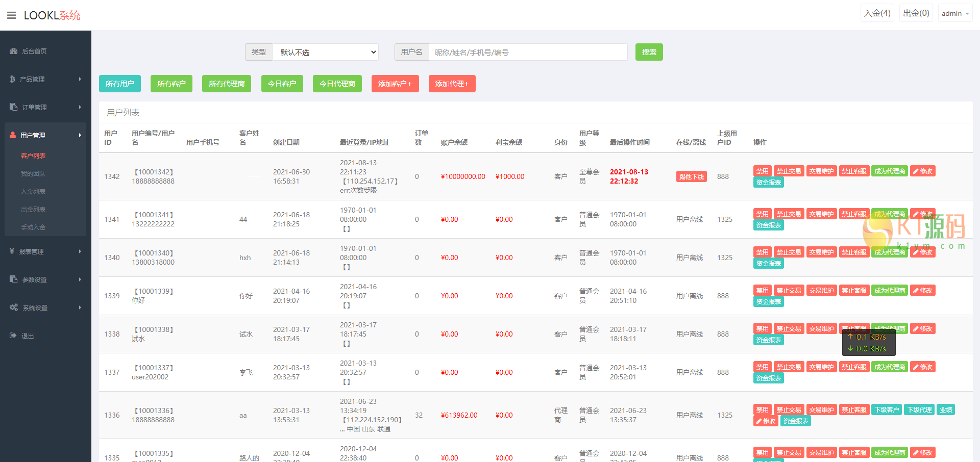Click 修改 pencil button for user 1337
Image resolution: width=980 pixels, height=462 pixels.
tap(923, 367)
